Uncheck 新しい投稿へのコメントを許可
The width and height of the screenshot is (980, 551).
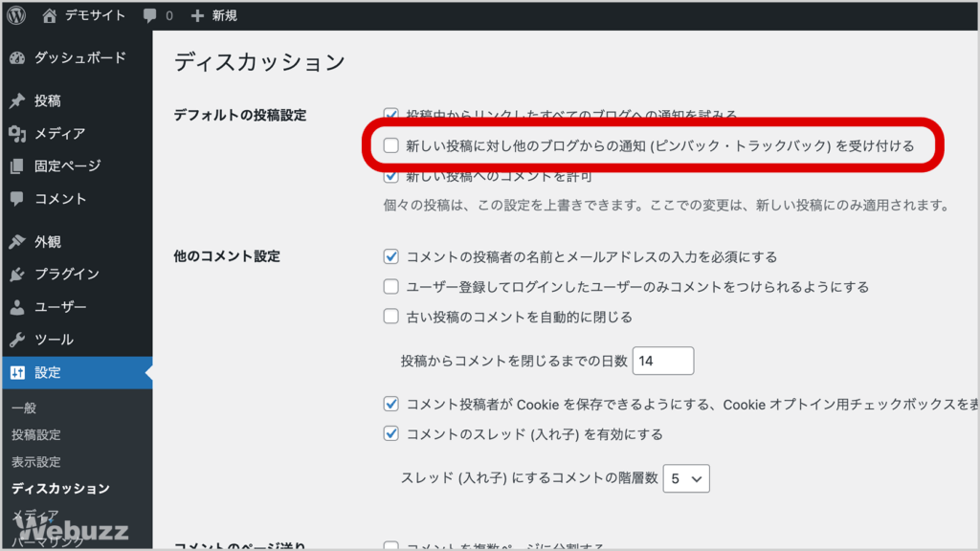390,176
